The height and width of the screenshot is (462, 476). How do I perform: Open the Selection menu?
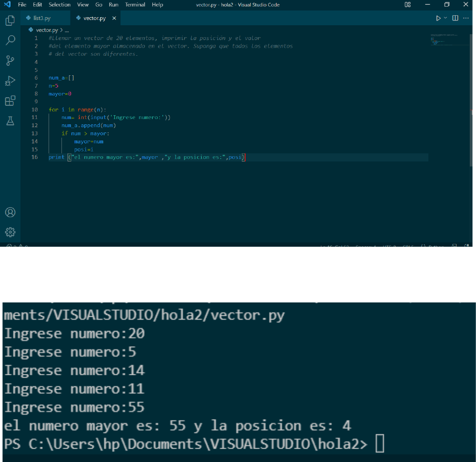click(x=59, y=5)
